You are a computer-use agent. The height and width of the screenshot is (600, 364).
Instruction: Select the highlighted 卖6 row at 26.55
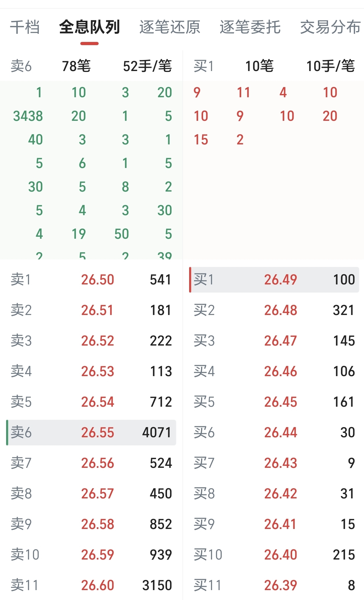[x=91, y=432]
